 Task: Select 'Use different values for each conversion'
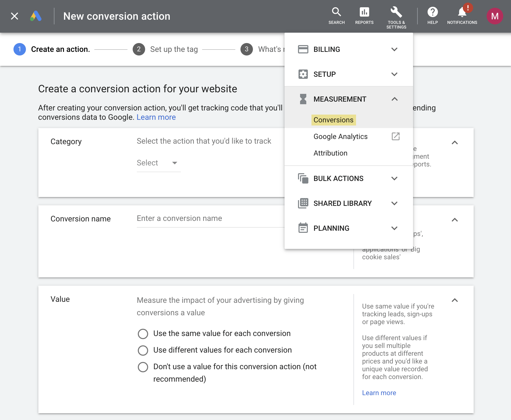tap(143, 350)
